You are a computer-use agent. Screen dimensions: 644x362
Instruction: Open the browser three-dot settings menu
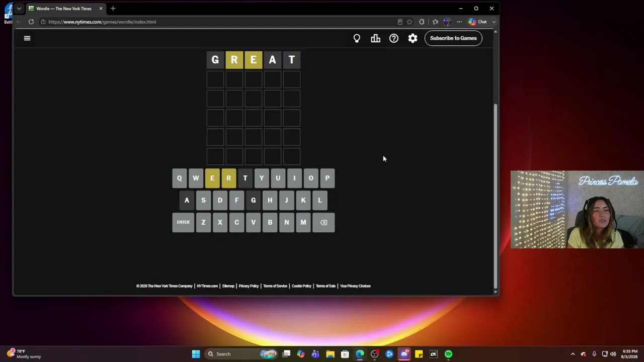pyautogui.click(x=459, y=22)
